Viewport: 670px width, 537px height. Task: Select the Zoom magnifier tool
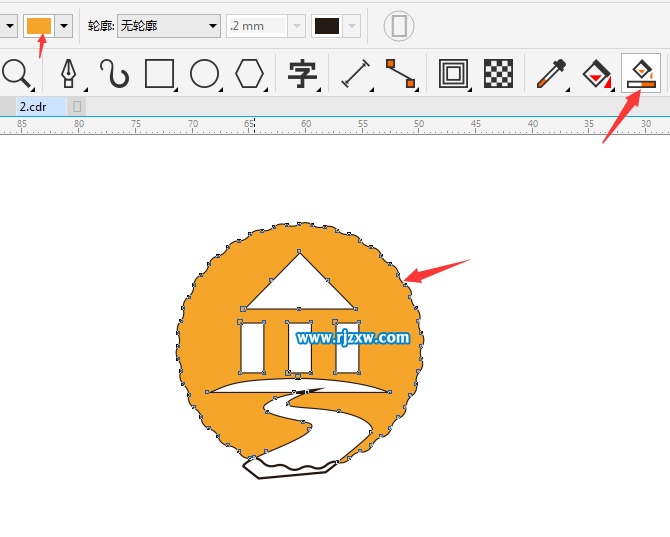point(15,73)
